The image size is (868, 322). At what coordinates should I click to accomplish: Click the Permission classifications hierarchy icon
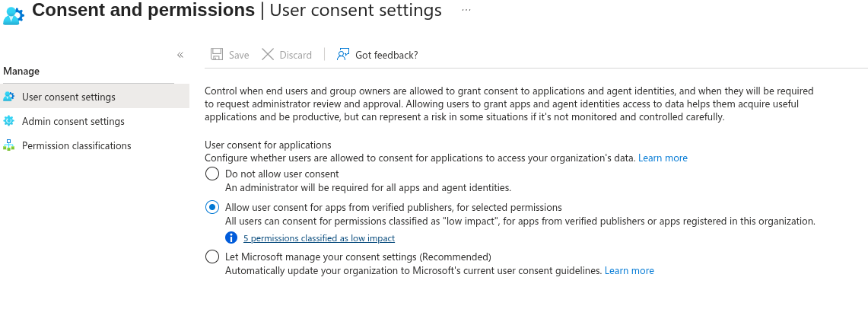[x=9, y=145]
